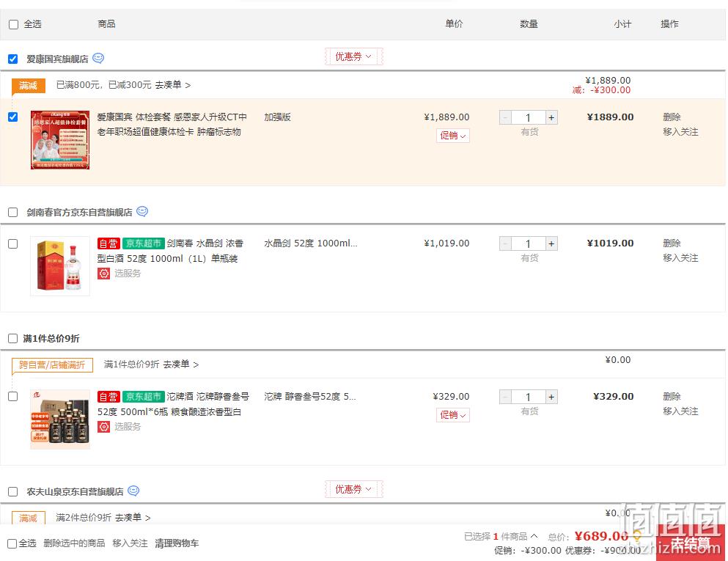Viewport: 728px width, 561px height.
Task: Check the 剑南春官方京东自营旗舰店 store checkbox
Action: 13,212
